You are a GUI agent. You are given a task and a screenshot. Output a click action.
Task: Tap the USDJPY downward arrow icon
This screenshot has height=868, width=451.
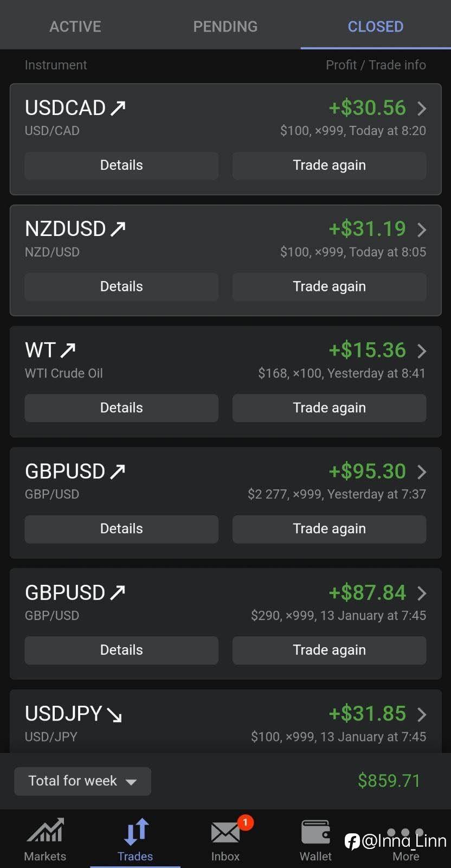114,714
